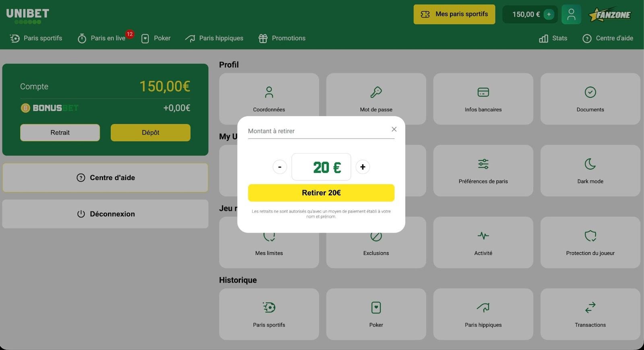Click the Profil section heading
The width and height of the screenshot is (644, 350).
point(229,65)
